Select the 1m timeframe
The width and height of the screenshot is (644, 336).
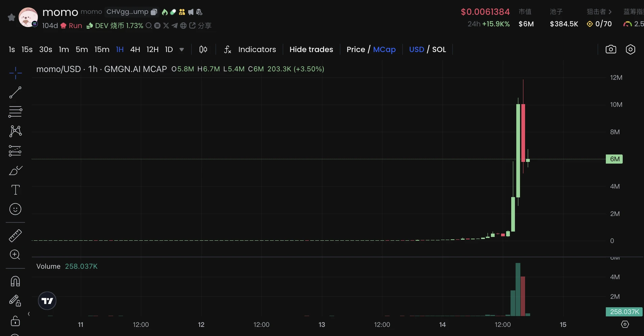tap(64, 49)
